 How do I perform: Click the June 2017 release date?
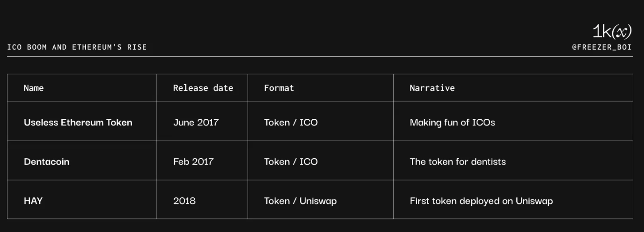[196, 123]
